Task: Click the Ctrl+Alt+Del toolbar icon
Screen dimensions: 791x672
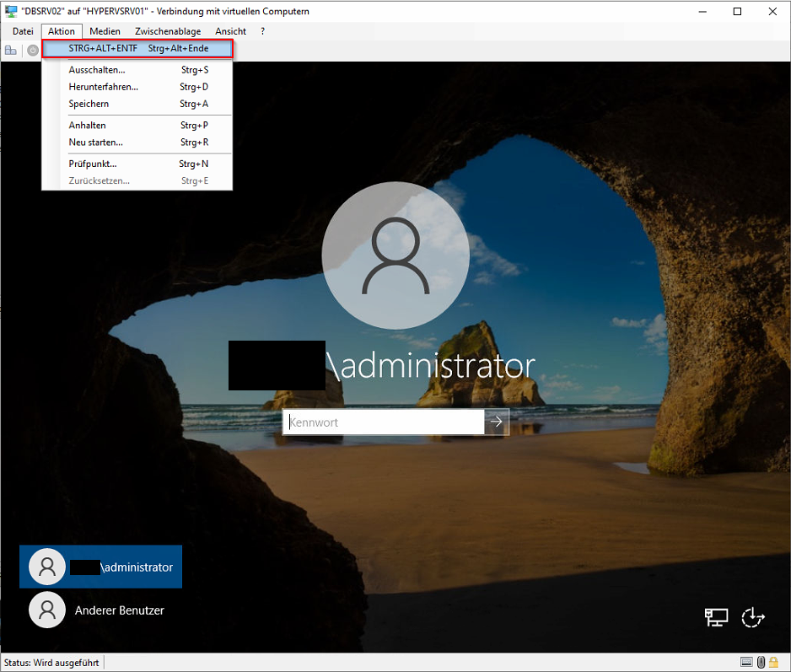Action: click(11, 51)
